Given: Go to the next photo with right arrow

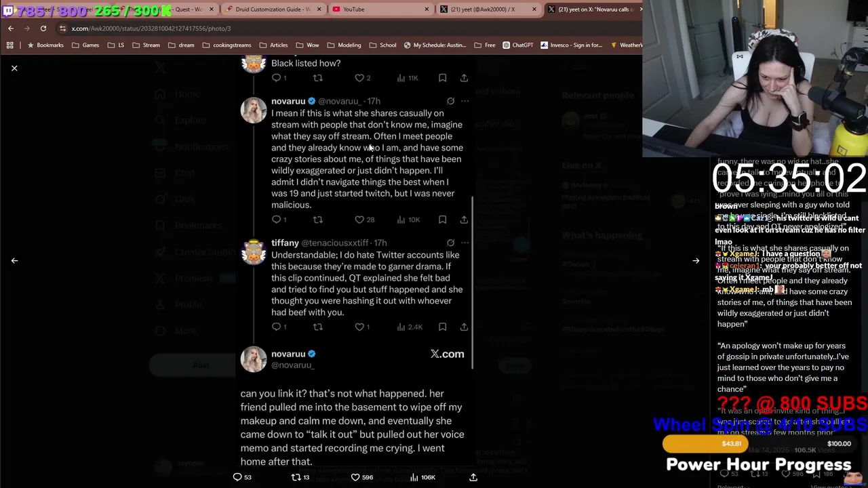Looking at the screenshot, I should coord(696,260).
